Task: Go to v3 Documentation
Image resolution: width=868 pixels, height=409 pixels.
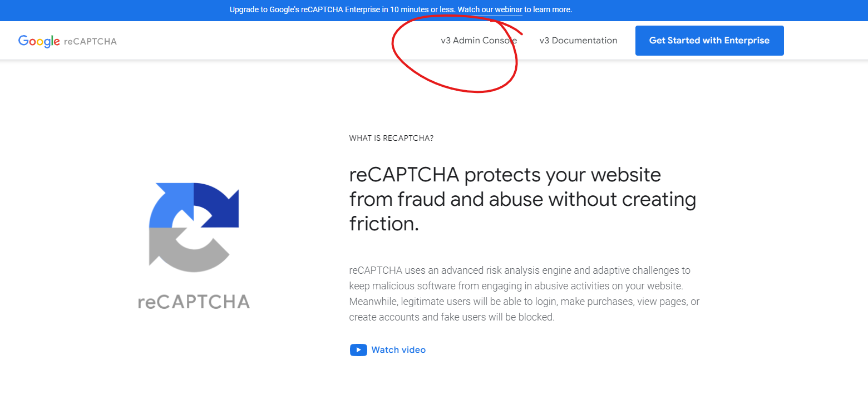Action: tap(578, 41)
